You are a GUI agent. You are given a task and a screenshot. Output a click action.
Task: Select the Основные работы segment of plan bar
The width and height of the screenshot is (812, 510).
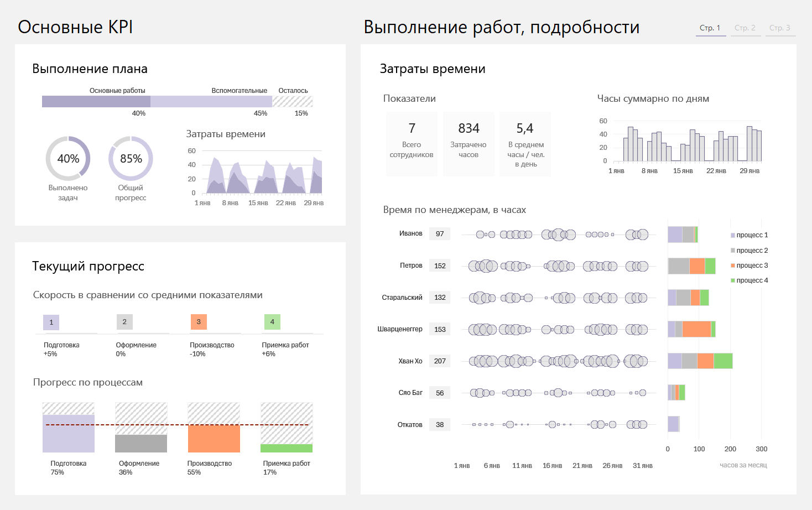pyautogui.click(x=96, y=101)
